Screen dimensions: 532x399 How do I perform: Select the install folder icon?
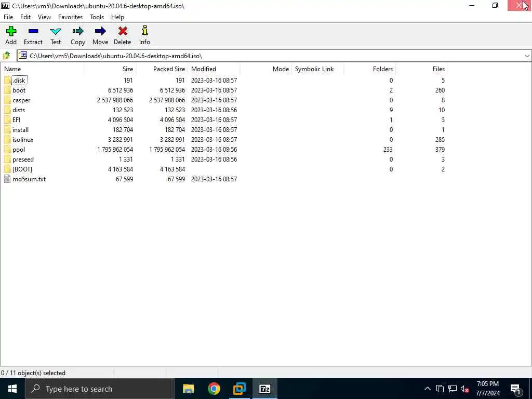[x=7, y=129]
